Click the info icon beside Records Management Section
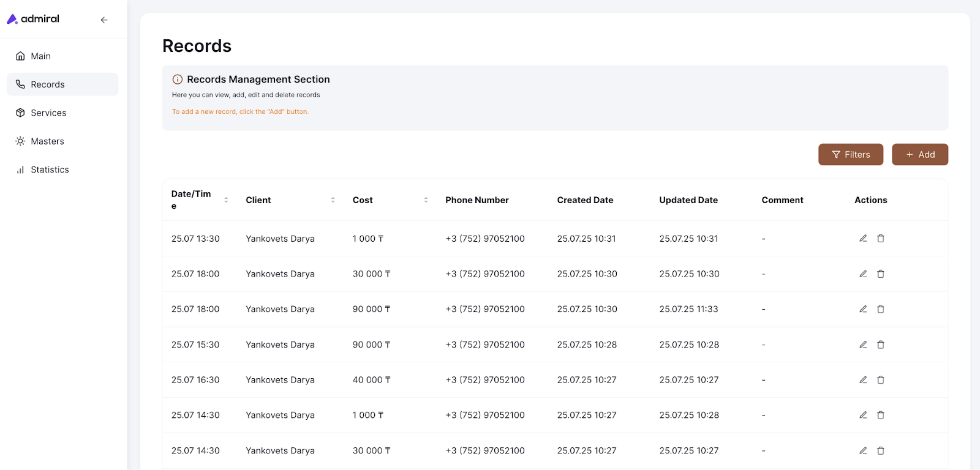Viewport: 980px width, 470px height. (178, 80)
